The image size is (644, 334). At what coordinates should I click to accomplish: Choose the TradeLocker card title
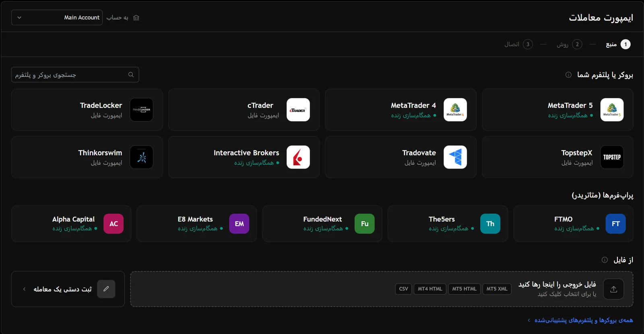click(101, 105)
